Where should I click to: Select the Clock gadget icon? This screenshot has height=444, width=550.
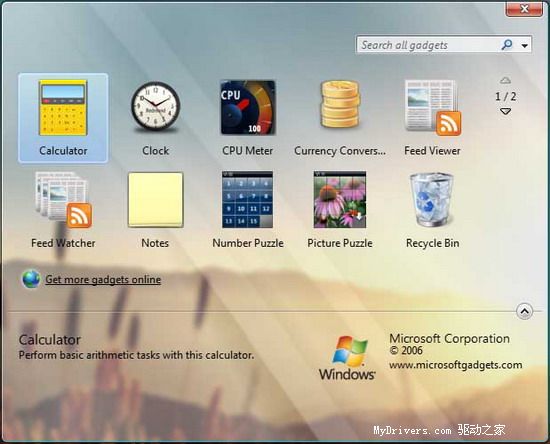tap(155, 106)
